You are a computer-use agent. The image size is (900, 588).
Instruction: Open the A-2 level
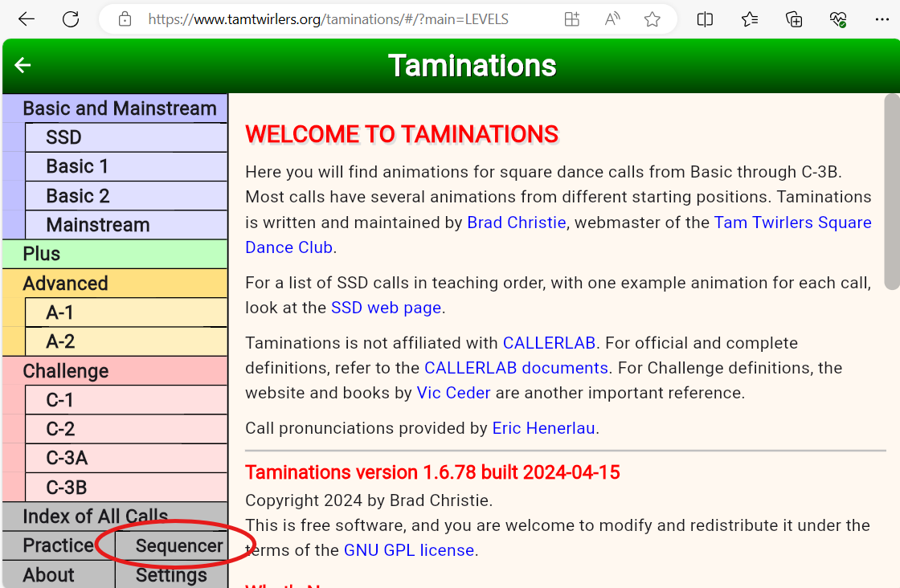pyautogui.click(x=126, y=341)
